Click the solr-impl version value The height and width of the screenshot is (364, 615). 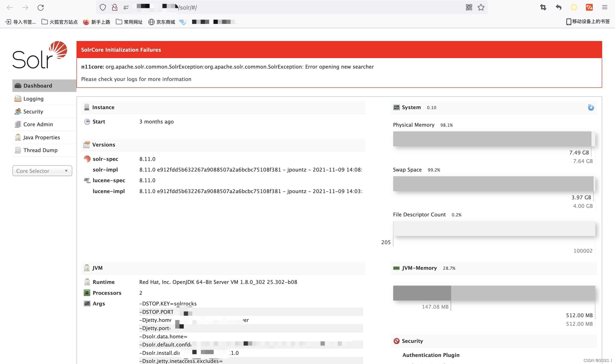coord(251,170)
